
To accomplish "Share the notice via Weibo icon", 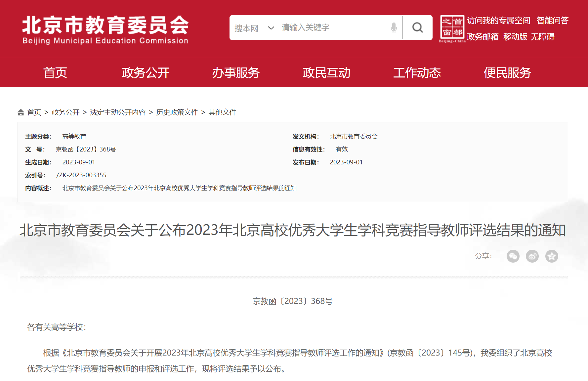I will tap(532, 256).
